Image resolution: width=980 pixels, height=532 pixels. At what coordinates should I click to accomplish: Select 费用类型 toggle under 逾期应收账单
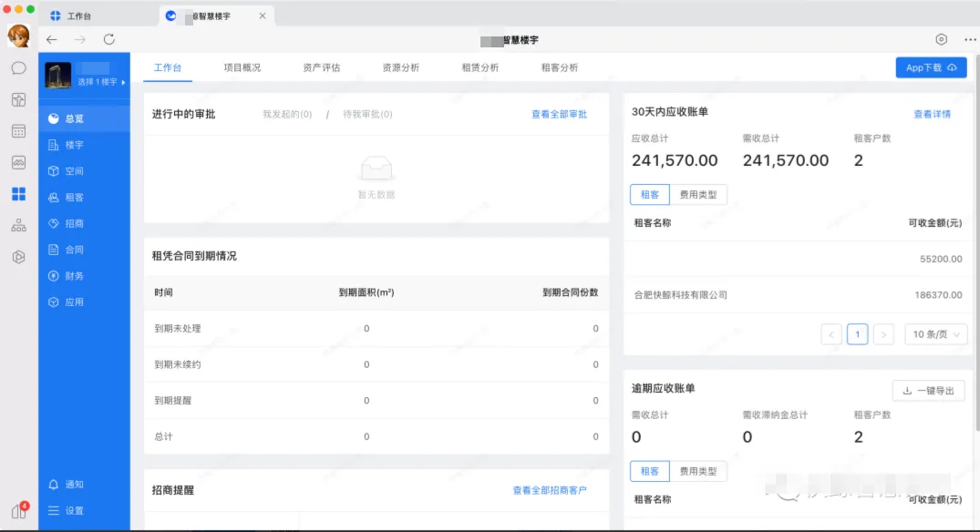tap(698, 471)
